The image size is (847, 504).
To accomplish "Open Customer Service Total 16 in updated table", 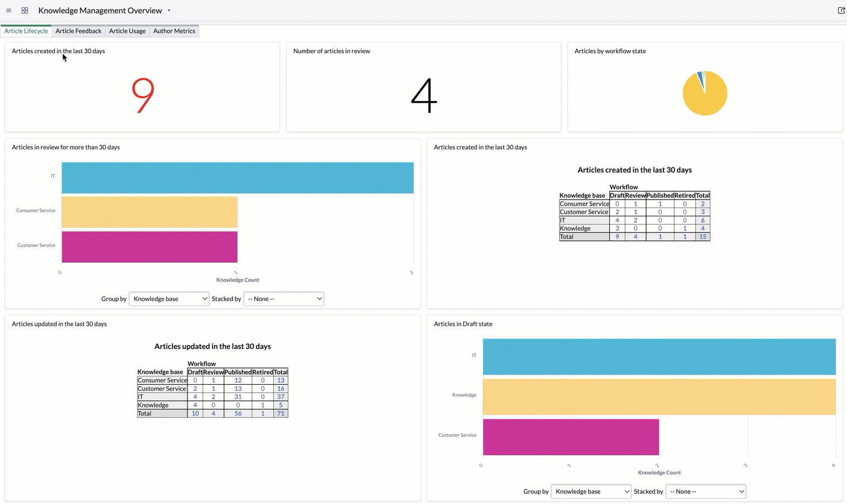I will [281, 389].
